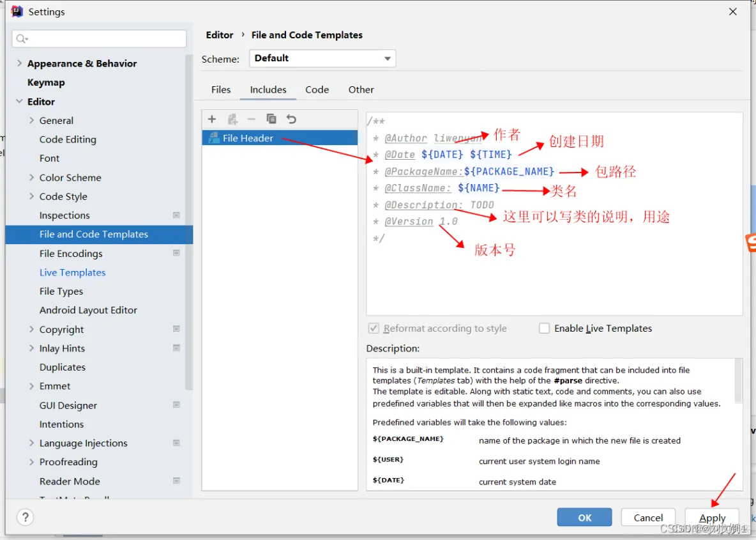Click the project-level icon beside Copyright
The image size is (756, 540).
[176, 329]
